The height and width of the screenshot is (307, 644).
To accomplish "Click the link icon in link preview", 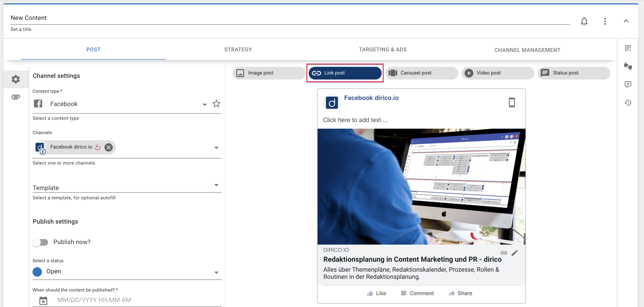I will (x=504, y=253).
